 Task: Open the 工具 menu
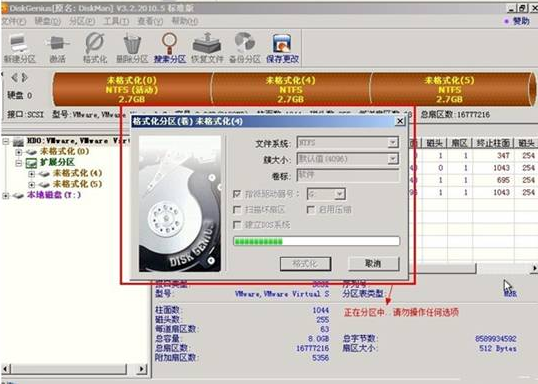(x=116, y=21)
